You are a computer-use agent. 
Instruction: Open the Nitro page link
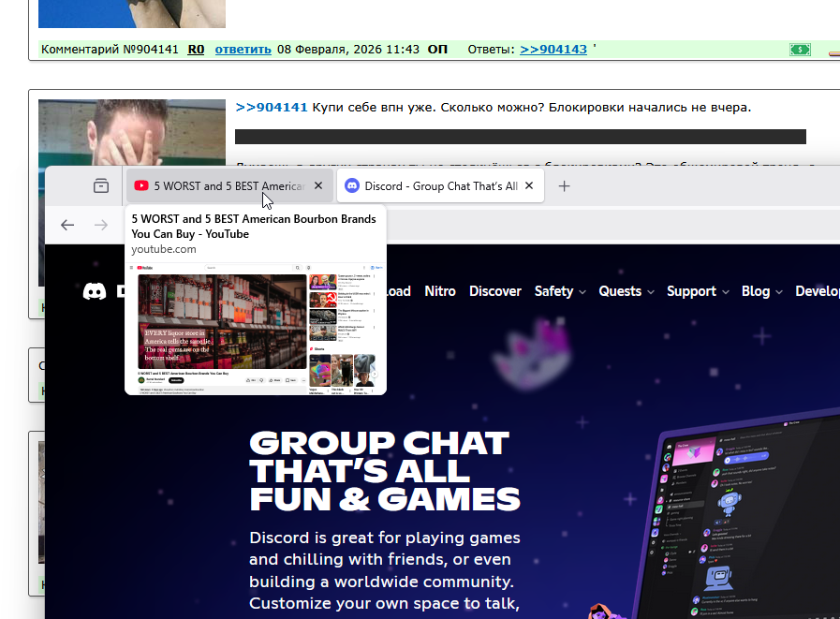point(440,291)
